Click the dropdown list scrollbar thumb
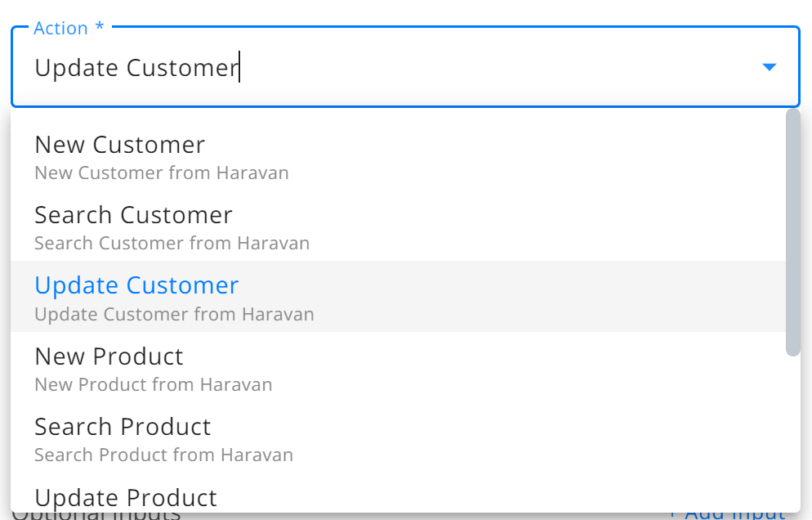The height and width of the screenshot is (520, 812). (793, 232)
